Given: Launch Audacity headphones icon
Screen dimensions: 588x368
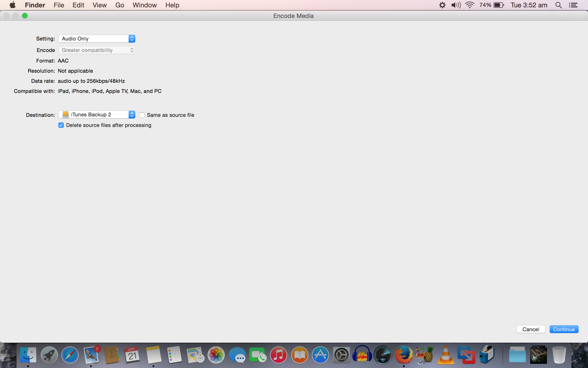Looking at the screenshot, I should [362, 355].
